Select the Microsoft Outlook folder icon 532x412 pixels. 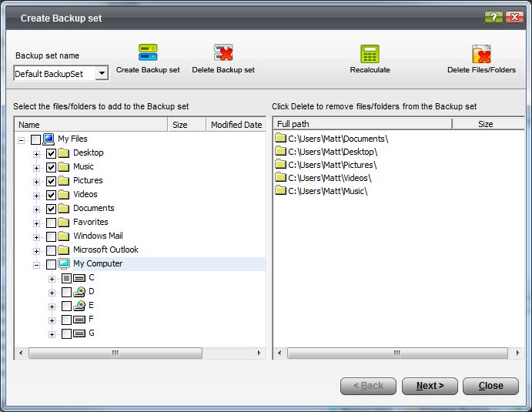click(63, 250)
